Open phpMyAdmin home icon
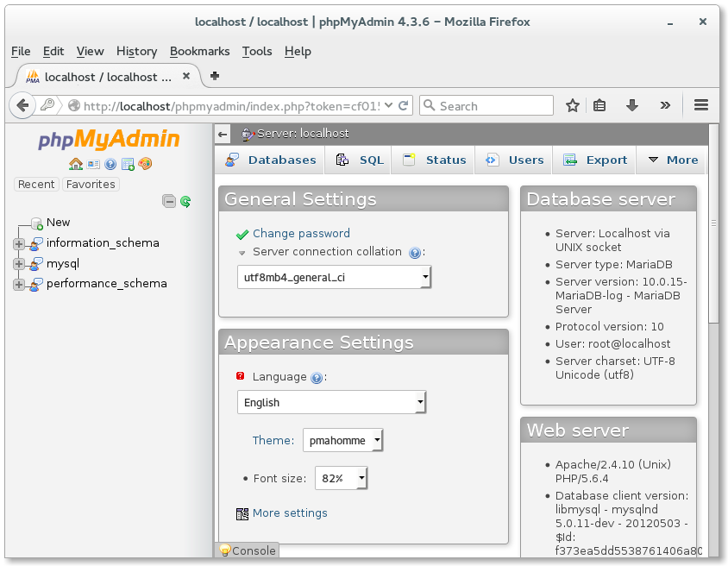This screenshot has height=566, width=728. click(x=76, y=164)
